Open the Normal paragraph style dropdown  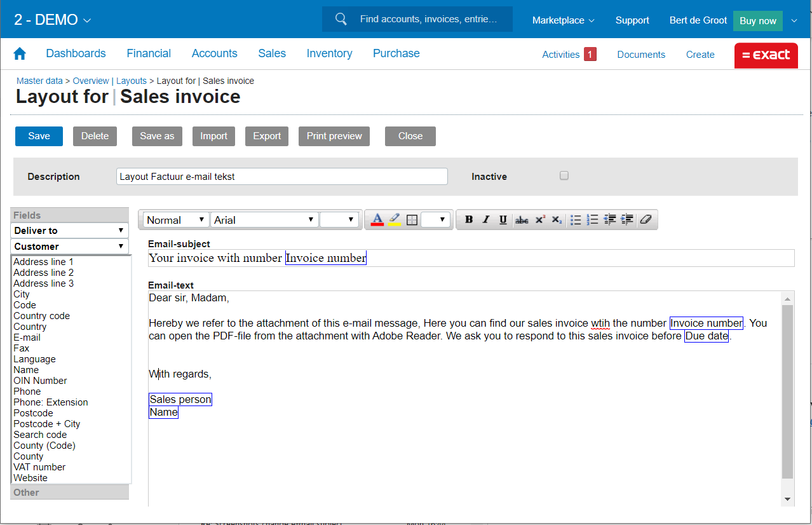tap(175, 220)
